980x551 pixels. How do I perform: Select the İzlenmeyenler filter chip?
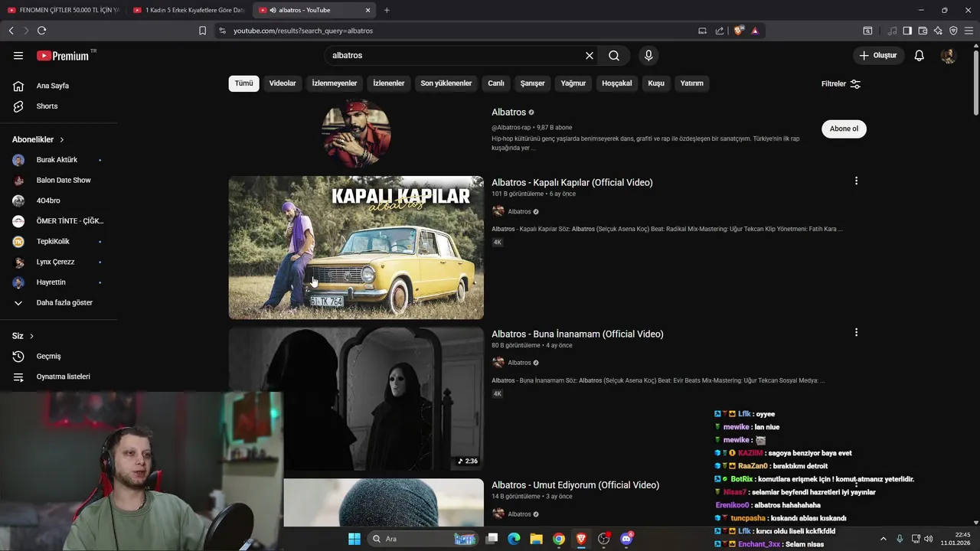click(335, 83)
